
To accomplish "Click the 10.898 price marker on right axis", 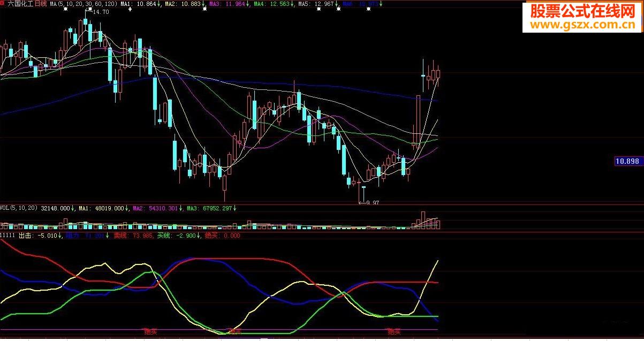I will [x=627, y=161].
